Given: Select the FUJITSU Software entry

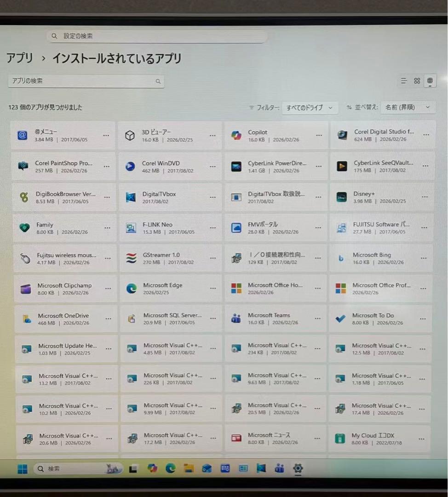Looking at the screenshot, I should pos(382,228).
